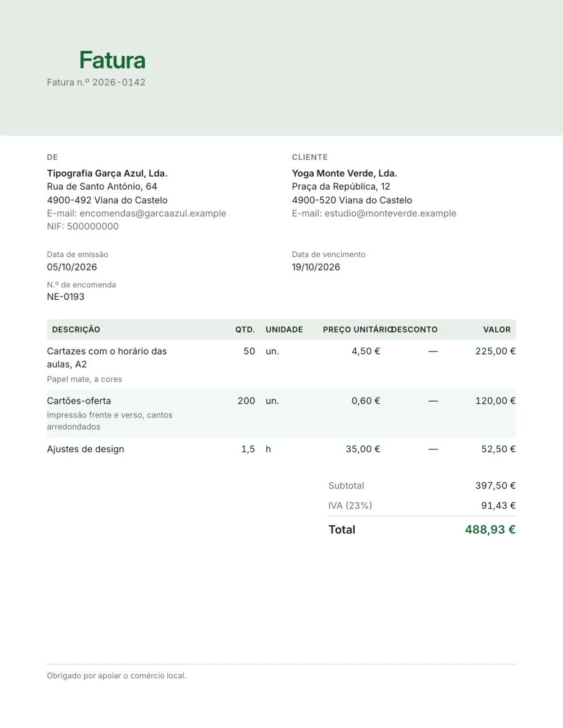Select invoice number 'Fatura n.º 2026-0142'

96,82
